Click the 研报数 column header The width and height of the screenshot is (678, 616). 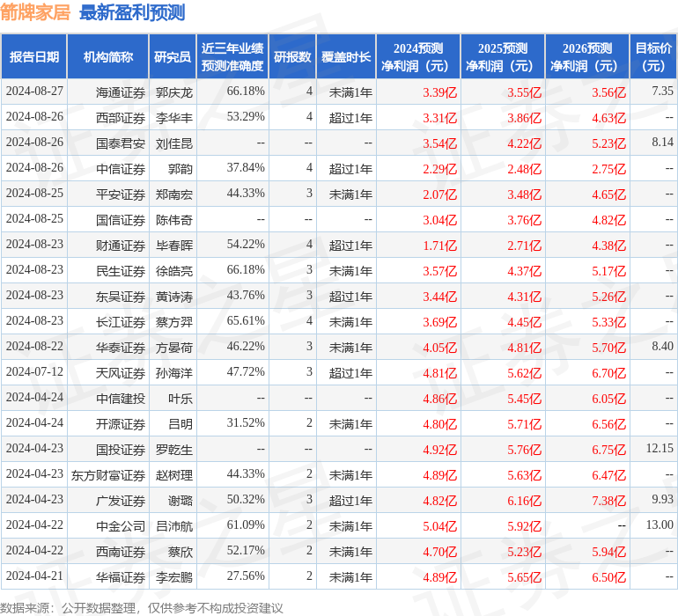(x=292, y=56)
